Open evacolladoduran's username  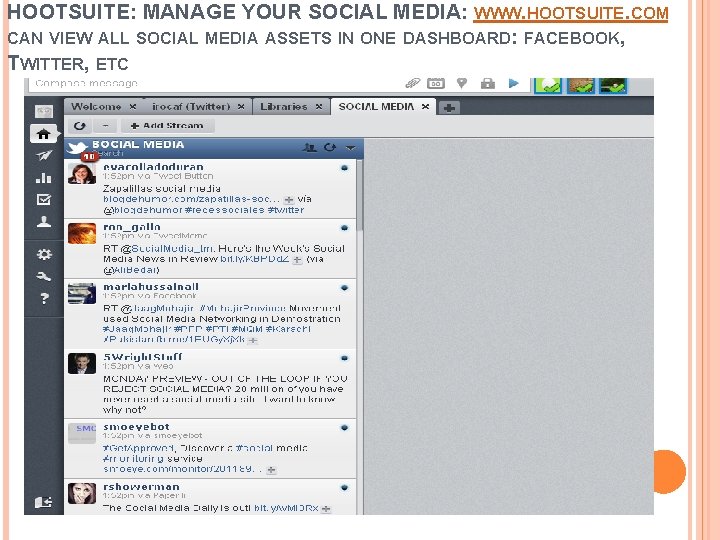(153, 167)
